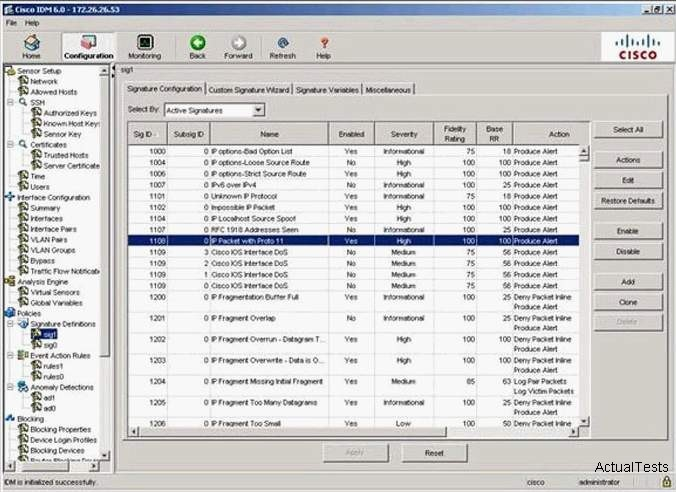Click the Clone button
The image size is (676, 492).
[x=628, y=302]
